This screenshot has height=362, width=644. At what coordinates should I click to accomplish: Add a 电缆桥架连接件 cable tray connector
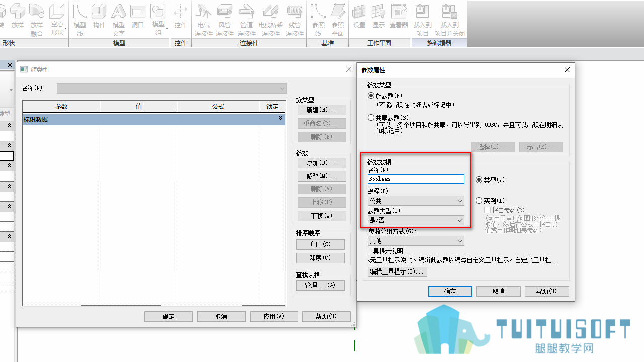[x=271, y=19]
